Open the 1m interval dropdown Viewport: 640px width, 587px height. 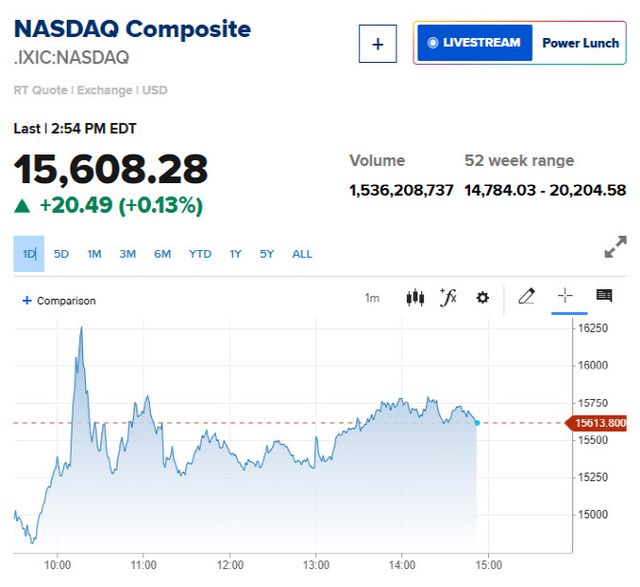tap(372, 298)
